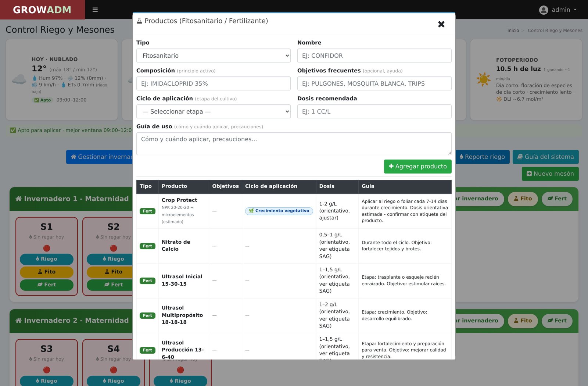Open the Guía del sistema button

pyautogui.click(x=546, y=157)
